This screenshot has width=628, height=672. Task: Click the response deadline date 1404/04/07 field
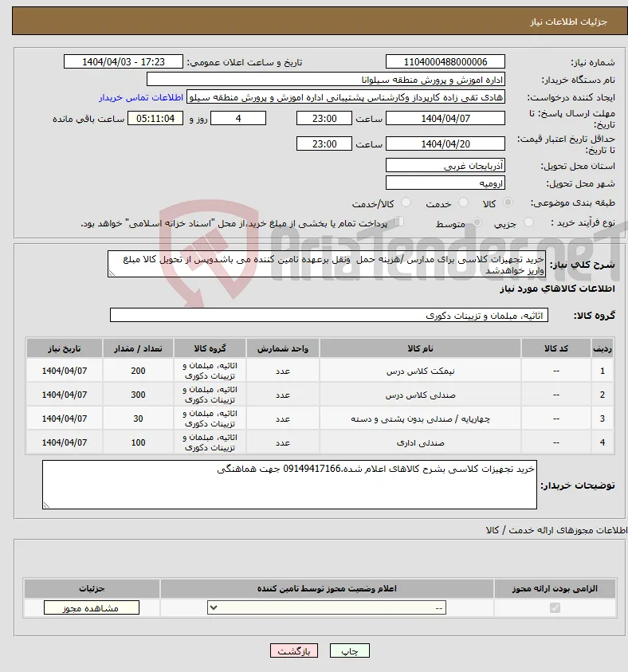pyautogui.click(x=445, y=118)
